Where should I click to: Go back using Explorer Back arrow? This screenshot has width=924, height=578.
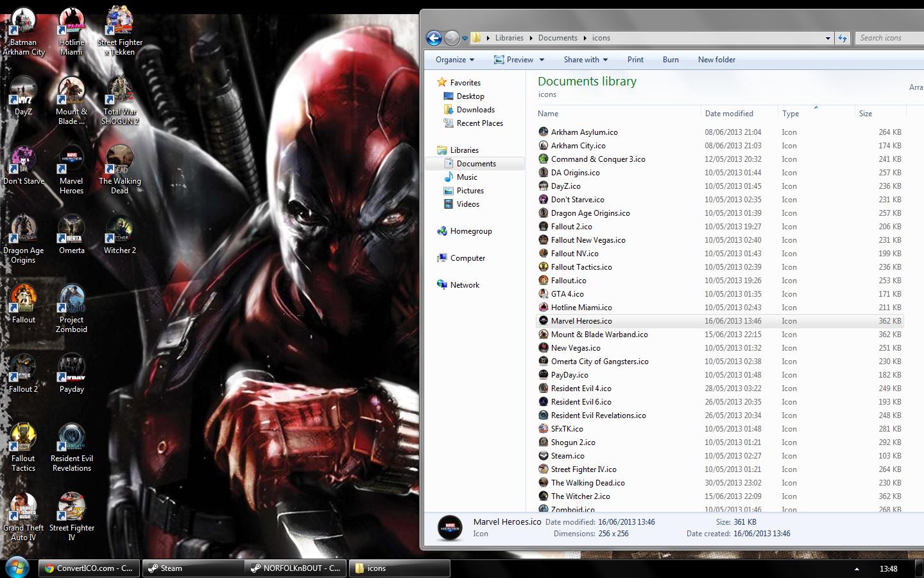[434, 38]
